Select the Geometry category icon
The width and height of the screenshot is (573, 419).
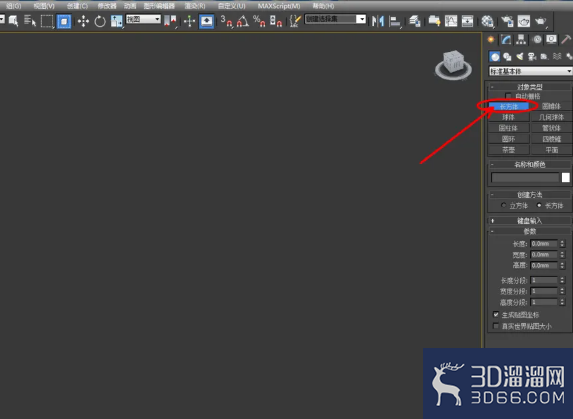pos(494,57)
